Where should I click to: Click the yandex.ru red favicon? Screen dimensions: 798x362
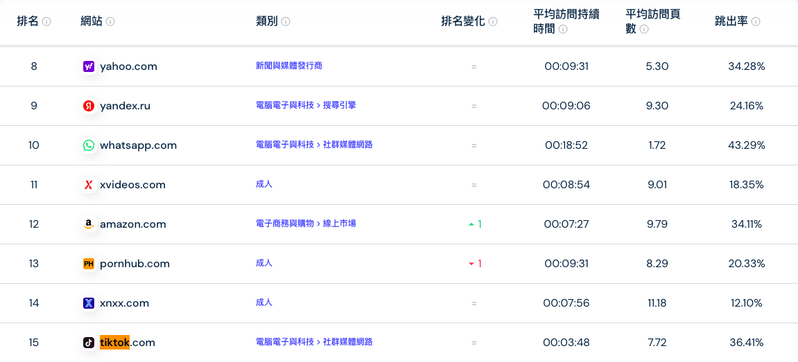tap(89, 106)
